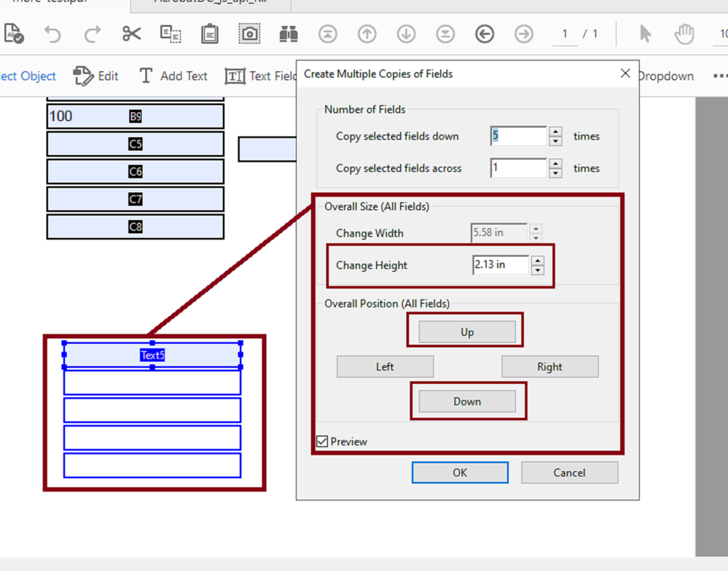Image resolution: width=728 pixels, height=571 pixels.
Task: Click the Left position button
Action: pos(385,367)
